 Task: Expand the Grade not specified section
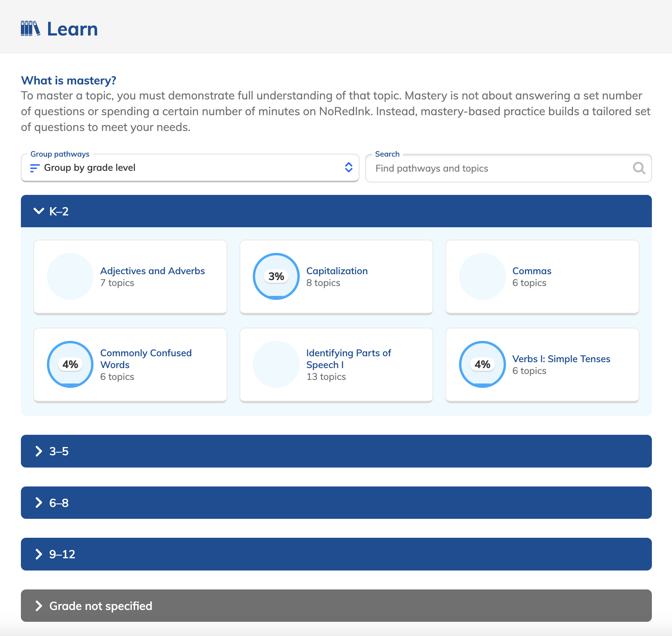pos(336,606)
